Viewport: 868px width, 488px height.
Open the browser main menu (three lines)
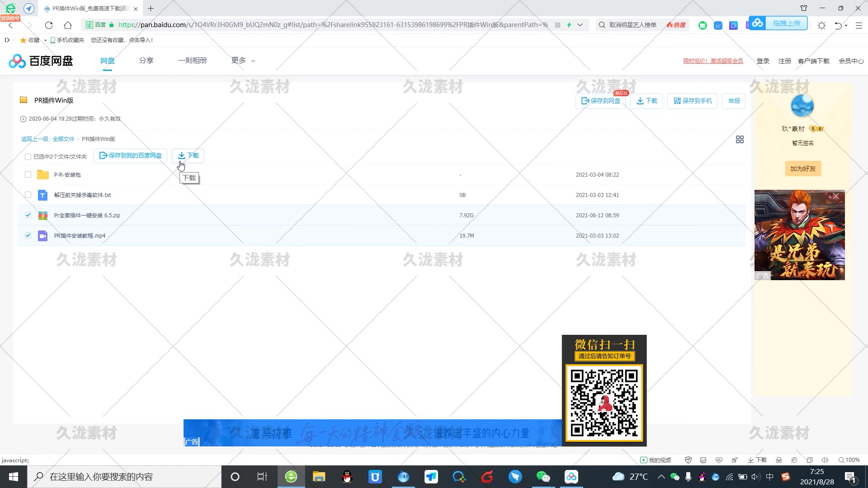(859, 25)
